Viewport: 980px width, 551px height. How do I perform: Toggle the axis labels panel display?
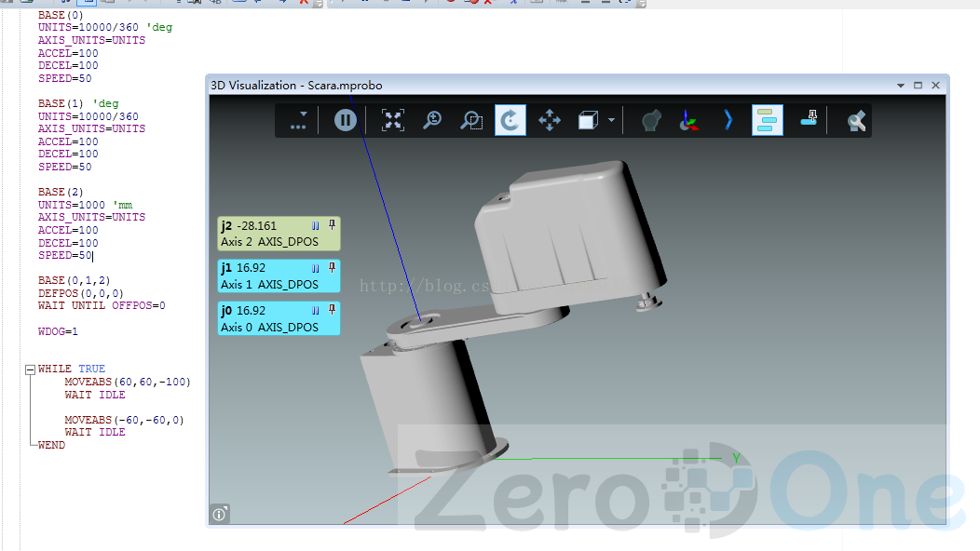click(x=767, y=120)
